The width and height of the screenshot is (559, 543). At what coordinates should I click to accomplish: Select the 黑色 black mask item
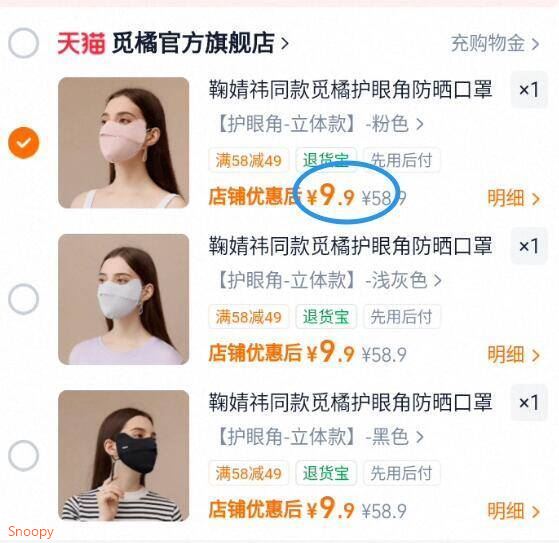pos(24,456)
